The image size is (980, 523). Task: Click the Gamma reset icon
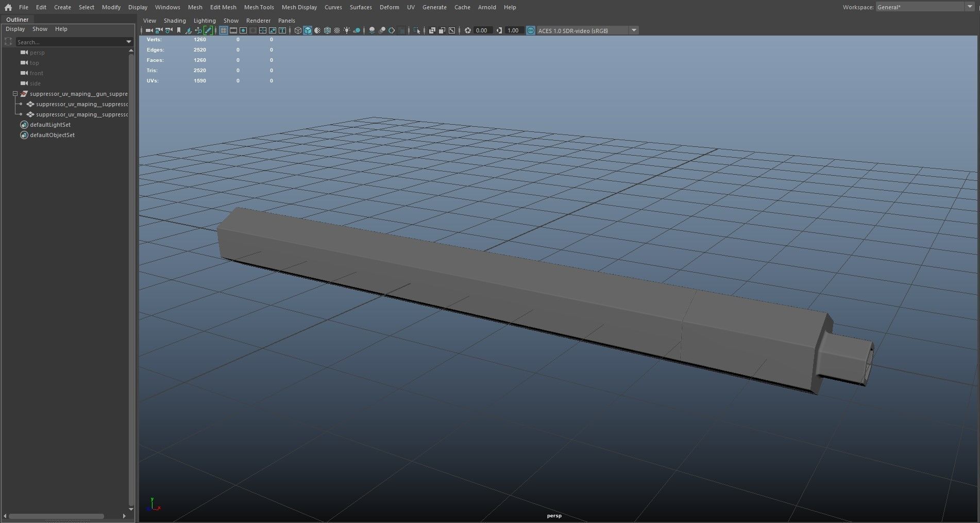[x=499, y=30]
